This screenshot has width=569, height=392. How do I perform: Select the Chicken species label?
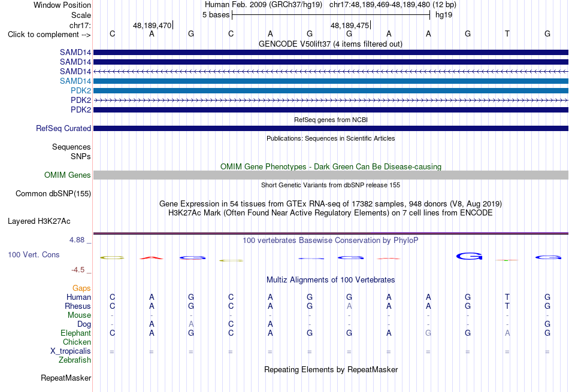pyautogui.click(x=77, y=342)
